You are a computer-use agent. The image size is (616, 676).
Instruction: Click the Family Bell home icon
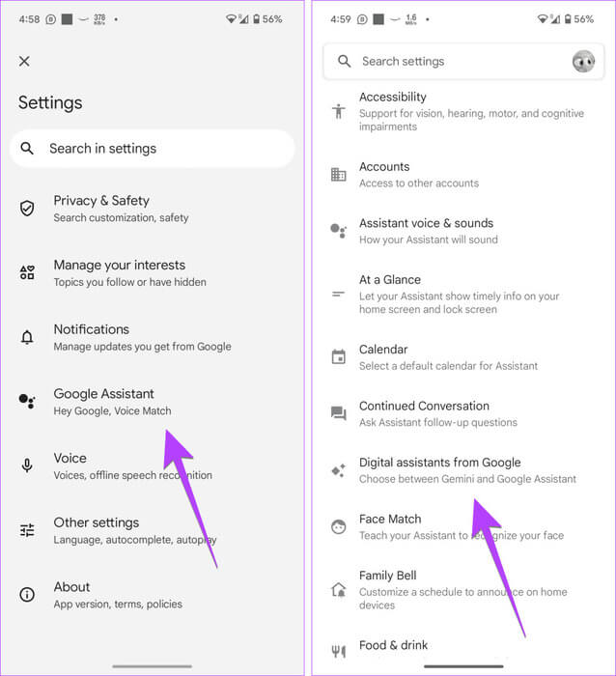339,590
